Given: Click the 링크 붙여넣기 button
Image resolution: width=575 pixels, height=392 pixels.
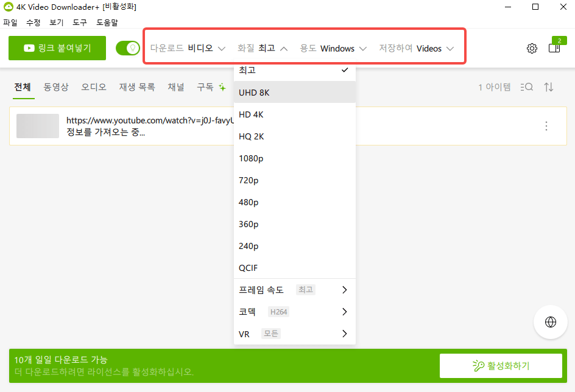Looking at the screenshot, I should [57, 47].
